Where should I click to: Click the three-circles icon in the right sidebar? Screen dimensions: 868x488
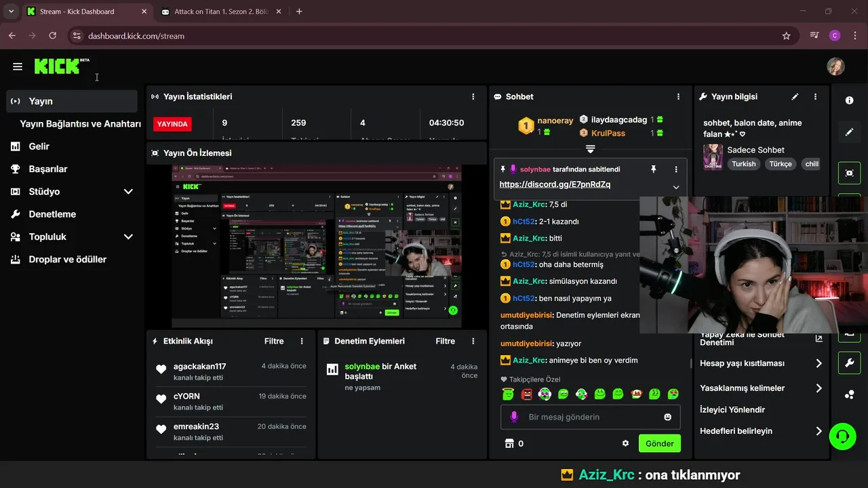[x=849, y=395]
